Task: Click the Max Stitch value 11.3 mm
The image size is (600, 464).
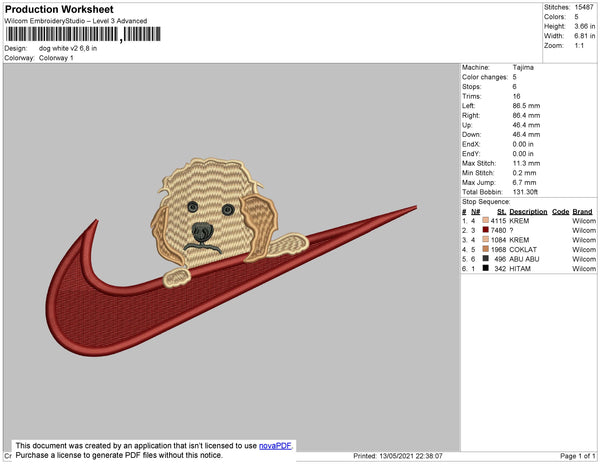Action: 526,163
